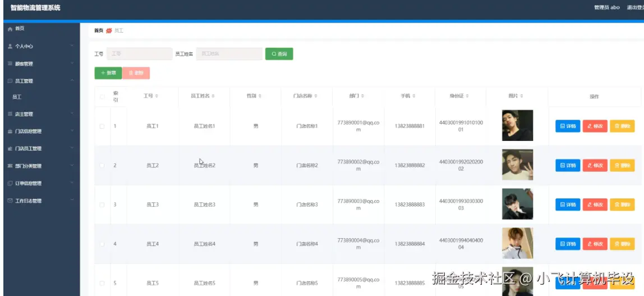Check the checkbox for row 员工2
This screenshot has width=644, height=296.
click(102, 166)
